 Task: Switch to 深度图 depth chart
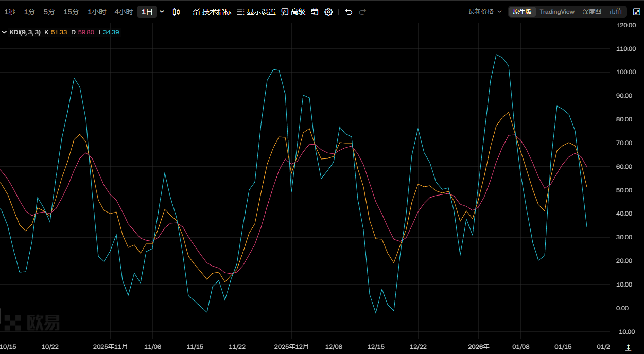pyautogui.click(x=592, y=12)
